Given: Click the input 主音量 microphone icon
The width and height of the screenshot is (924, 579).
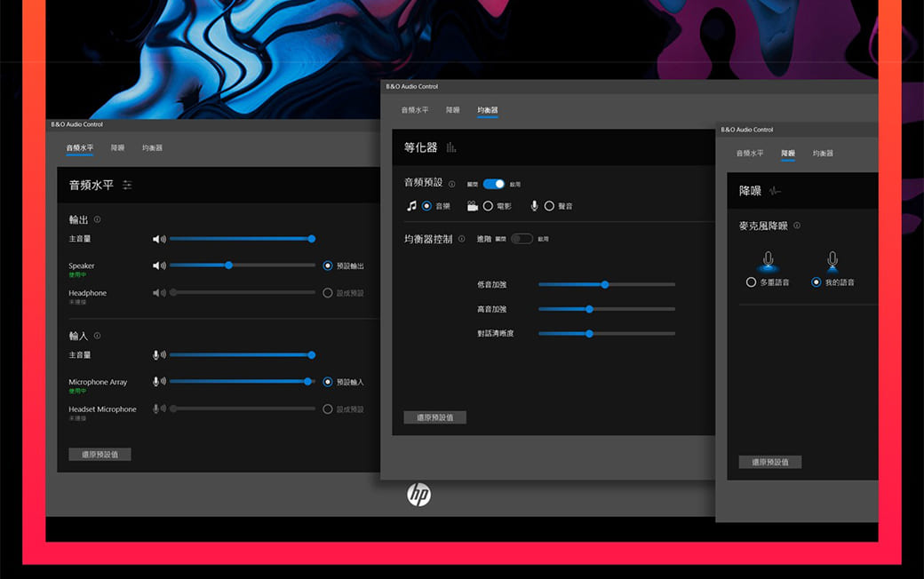Looking at the screenshot, I should [x=158, y=354].
